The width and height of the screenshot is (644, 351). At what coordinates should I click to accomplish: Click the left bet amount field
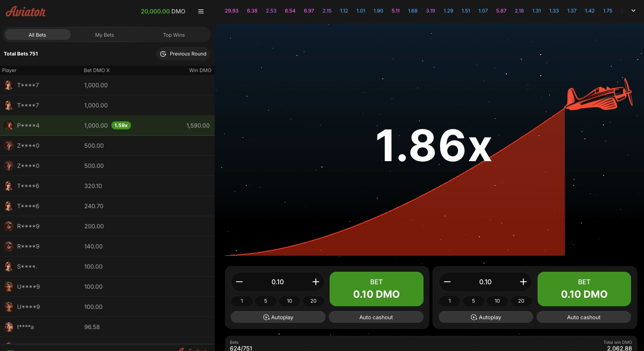278,282
